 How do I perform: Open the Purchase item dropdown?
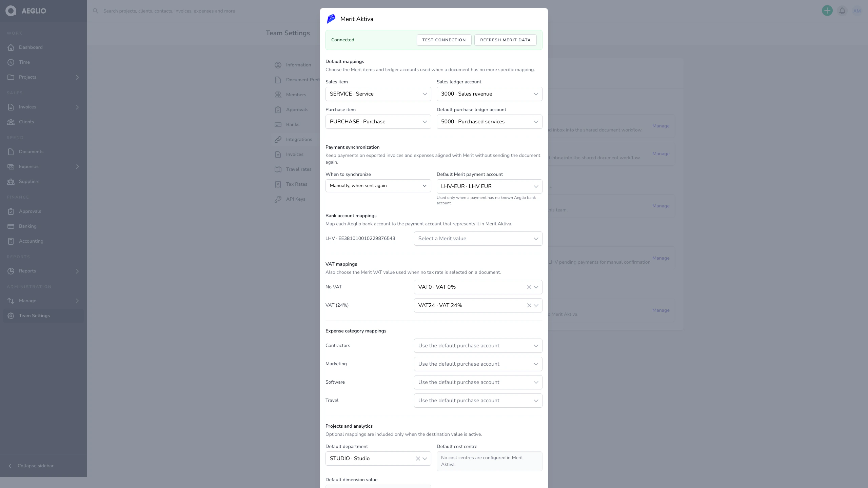(x=378, y=122)
